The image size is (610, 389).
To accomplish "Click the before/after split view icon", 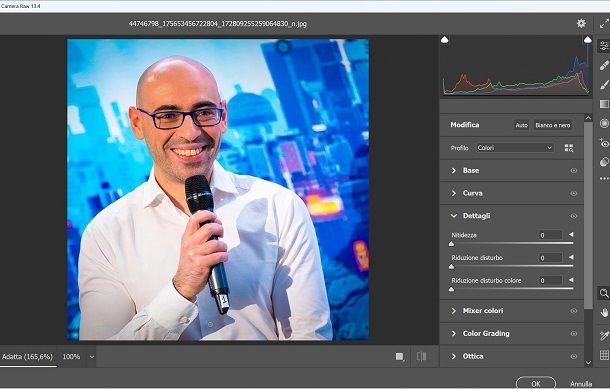I will pyautogui.click(x=421, y=356).
